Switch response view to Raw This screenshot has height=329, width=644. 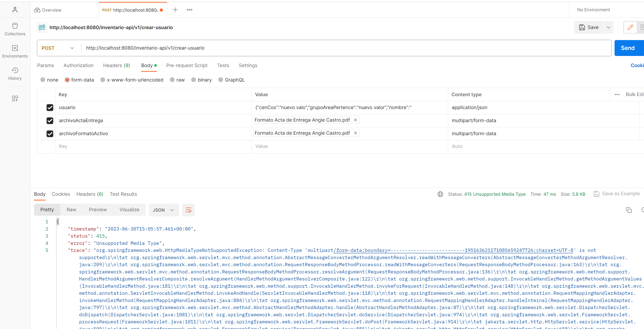(71, 210)
